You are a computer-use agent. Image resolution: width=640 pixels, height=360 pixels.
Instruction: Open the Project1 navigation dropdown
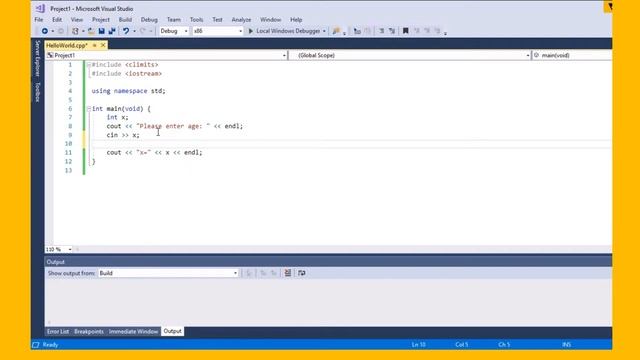(284, 56)
